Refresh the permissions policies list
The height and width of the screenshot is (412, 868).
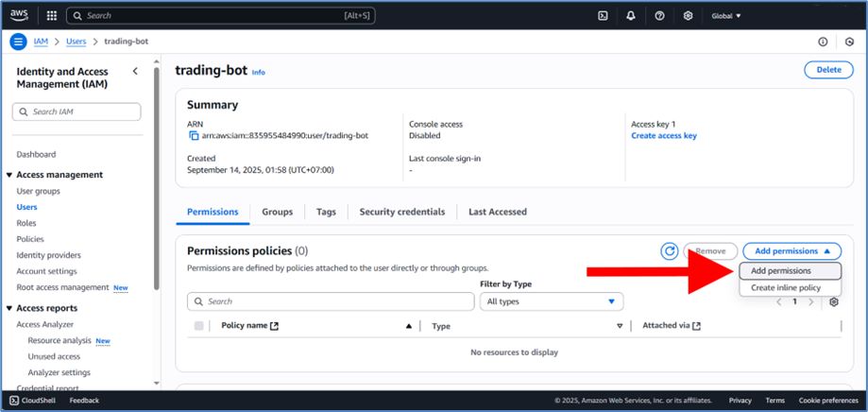[x=670, y=251]
